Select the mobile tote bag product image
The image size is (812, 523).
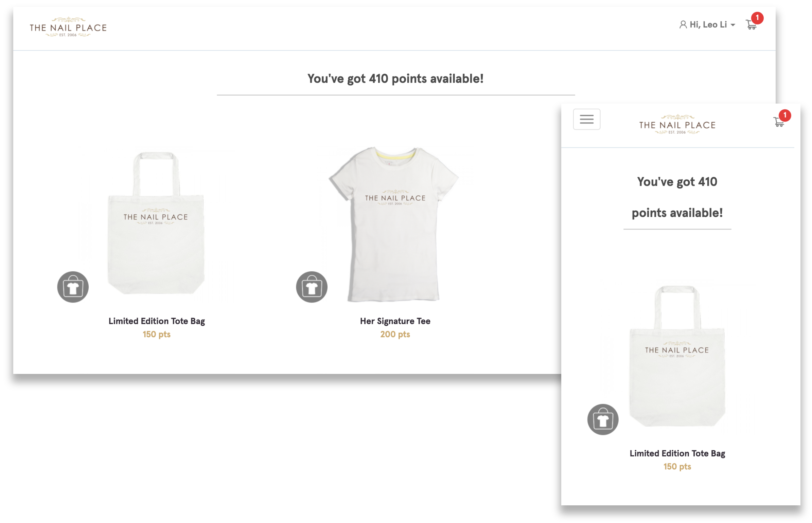click(677, 356)
